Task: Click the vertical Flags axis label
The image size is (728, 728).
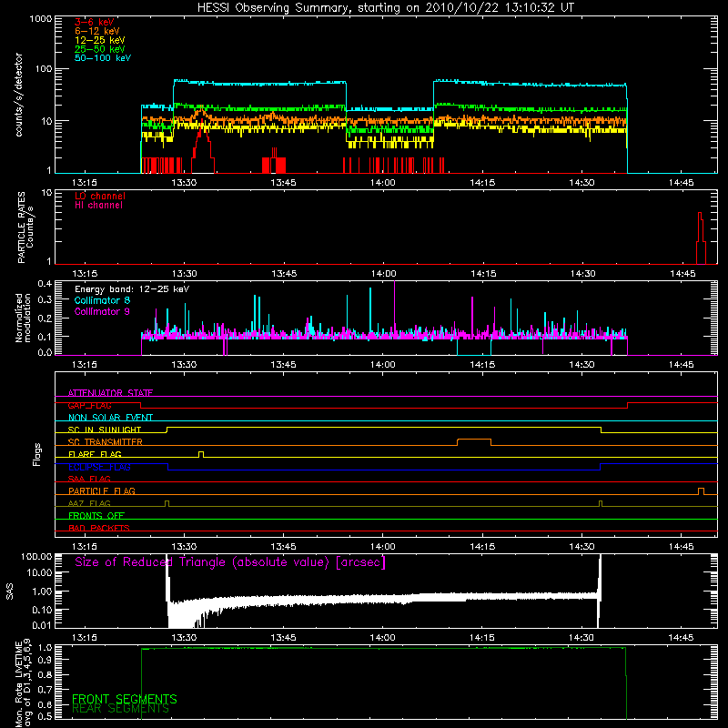Action: pos(36,454)
